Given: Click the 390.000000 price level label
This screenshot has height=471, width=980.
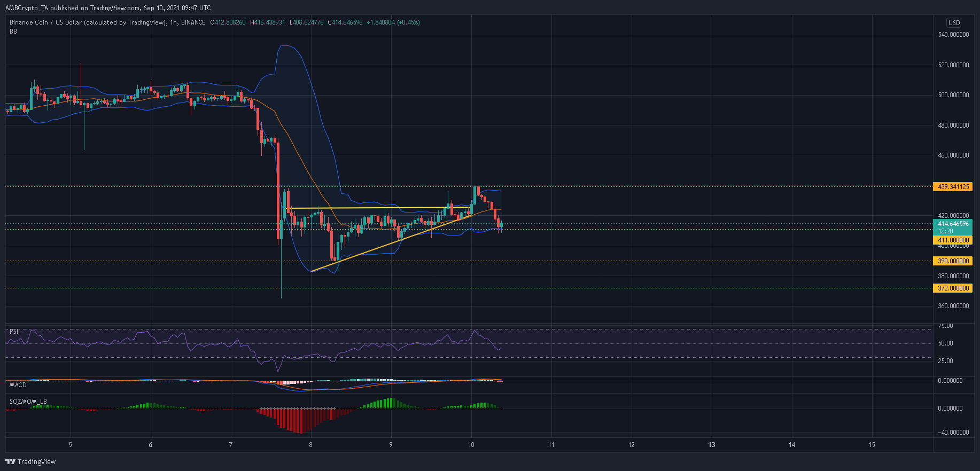Looking at the screenshot, I should click(x=953, y=261).
